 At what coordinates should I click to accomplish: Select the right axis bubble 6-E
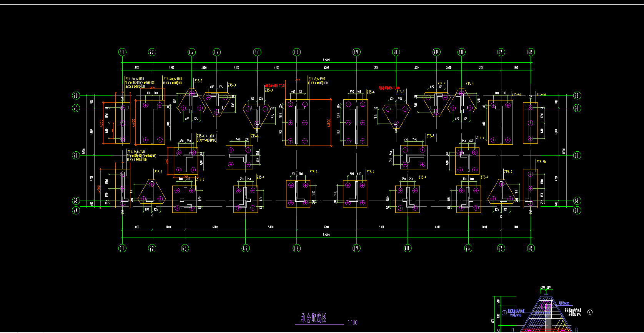coord(577,95)
